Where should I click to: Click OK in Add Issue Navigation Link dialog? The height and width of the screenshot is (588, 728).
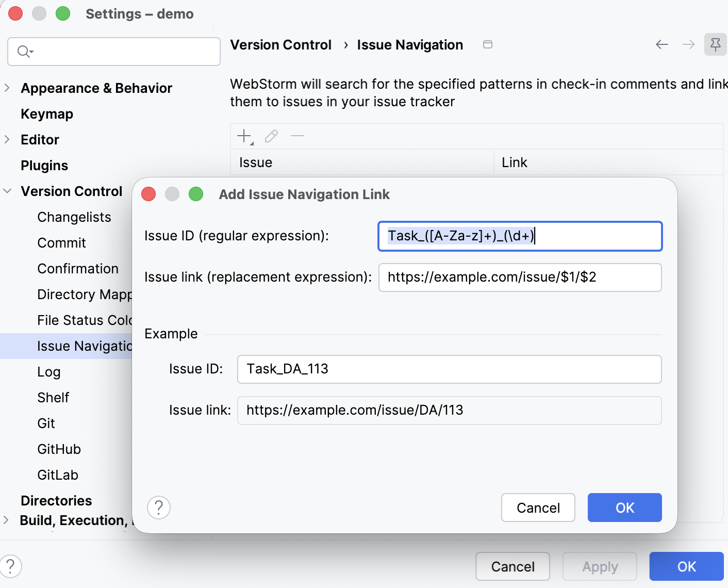click(x=625, y=508)
